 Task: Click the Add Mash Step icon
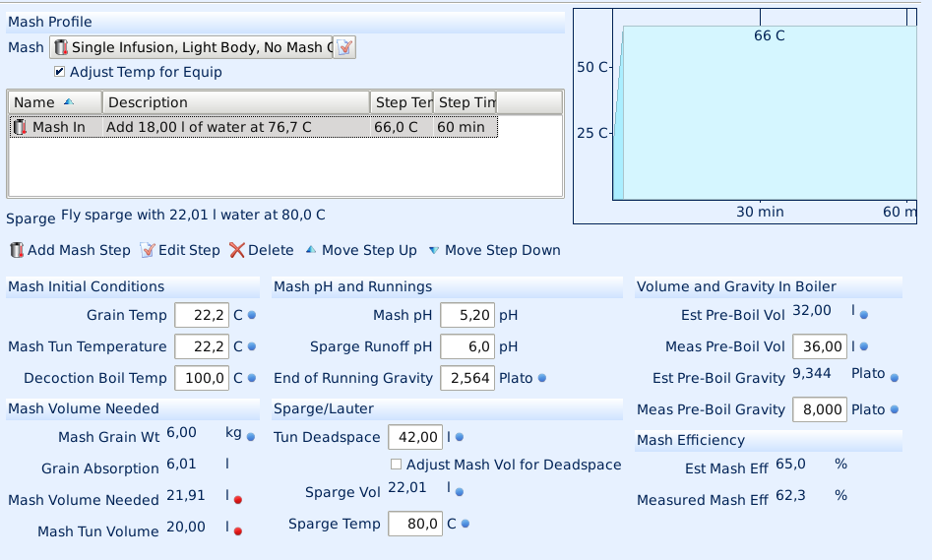(17, 250)
